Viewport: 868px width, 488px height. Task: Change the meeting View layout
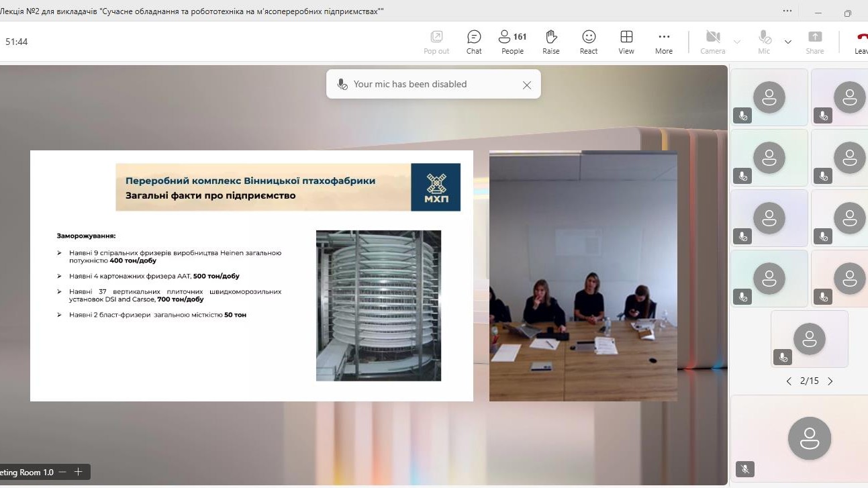[626, 42]
